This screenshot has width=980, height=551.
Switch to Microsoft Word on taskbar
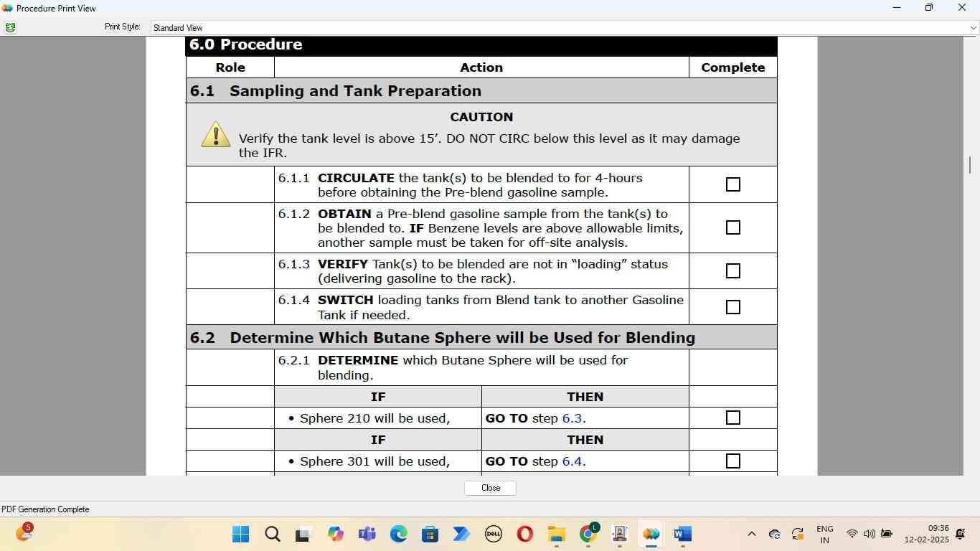[682, 534]
